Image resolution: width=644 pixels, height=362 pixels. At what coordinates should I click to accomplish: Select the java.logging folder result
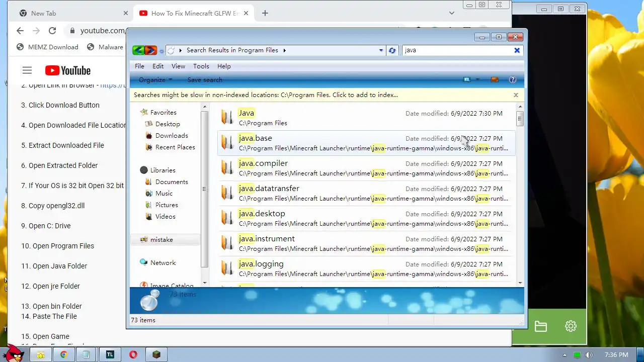pos(366,268)
